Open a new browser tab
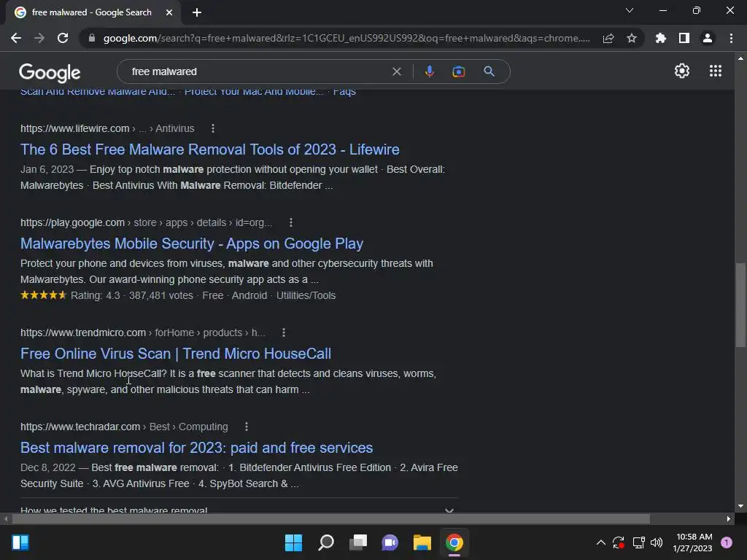Viewport: 747px width, 560px height. pos(197,12)
